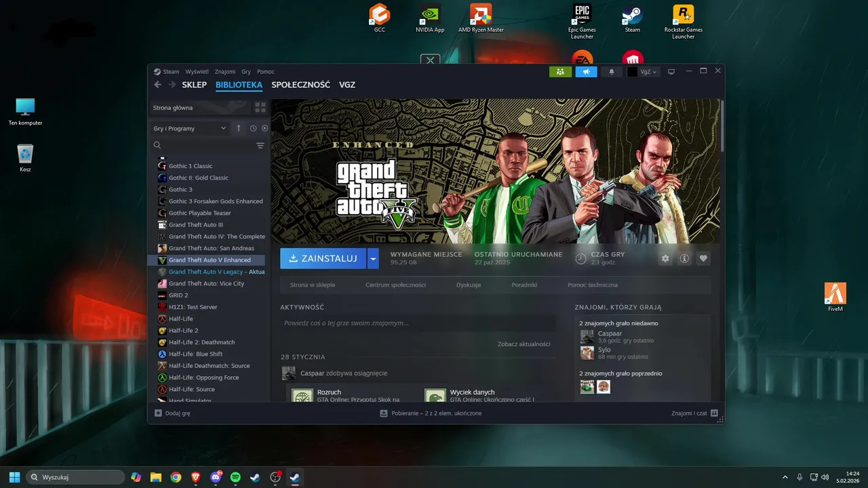Open Google Chrome from the taskbar

coord(176,477)
